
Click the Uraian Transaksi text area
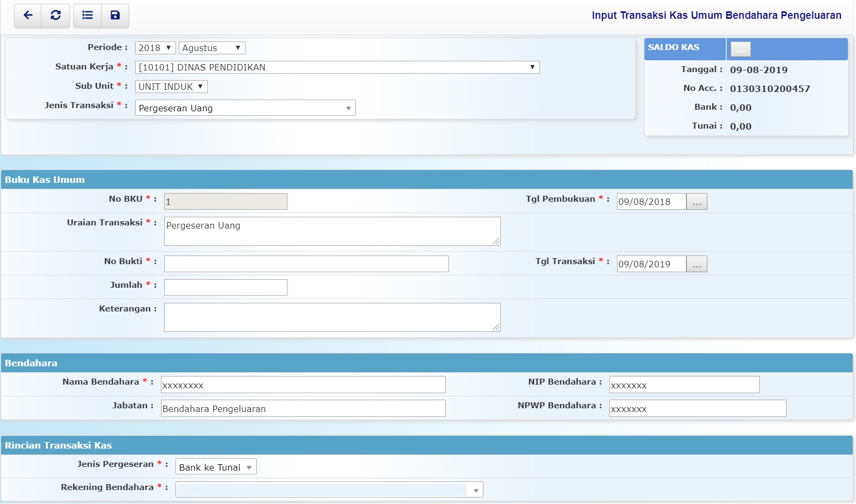tap(332, 231)
